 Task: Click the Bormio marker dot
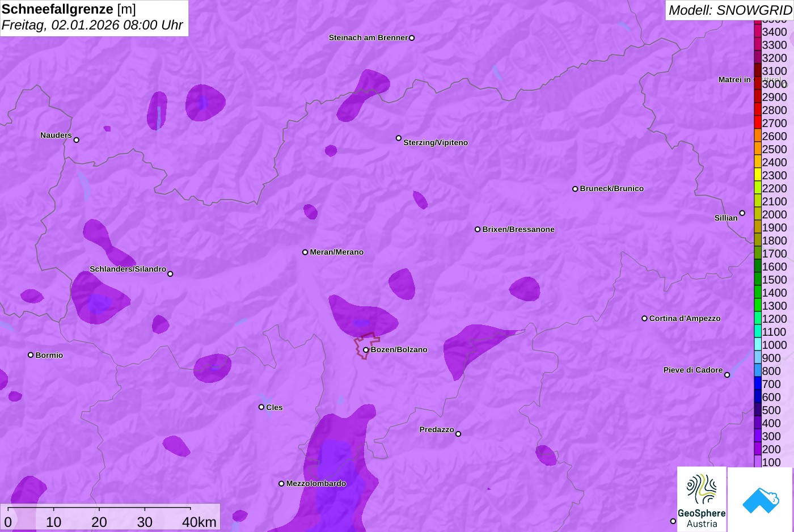31,355
